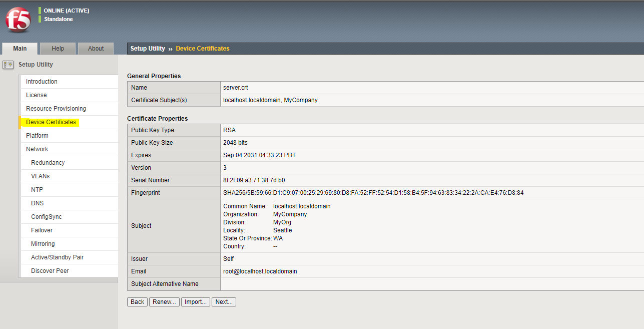Image resolution: width=644 pixels, height=329 pixels.
Task: Select VLANs under Network
Action: pyautogui.click(x=40, y=176)
